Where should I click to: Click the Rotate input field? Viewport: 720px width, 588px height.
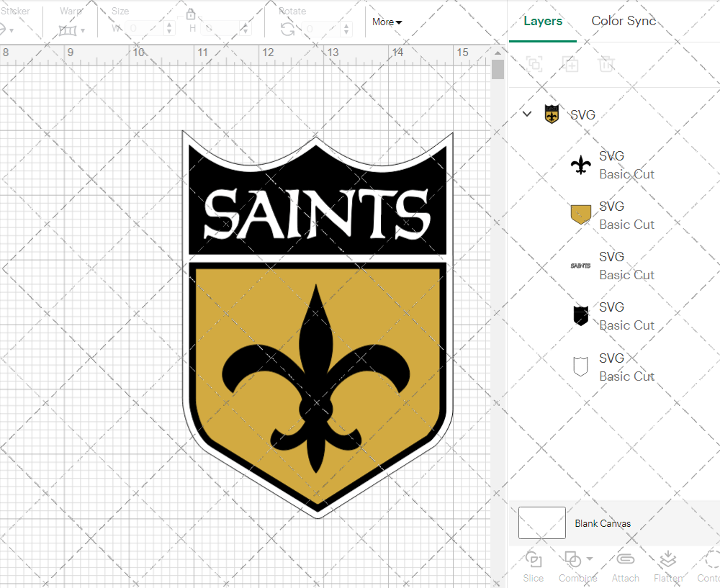(x=322, y=29)
